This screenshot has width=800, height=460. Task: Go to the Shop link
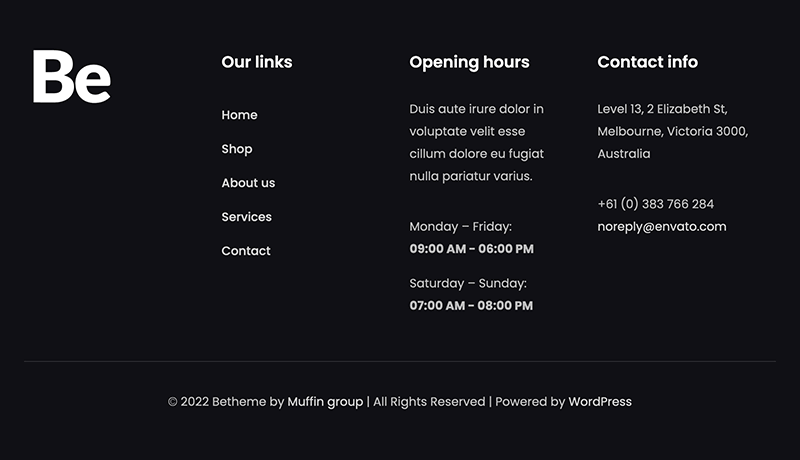coord(237,149)
